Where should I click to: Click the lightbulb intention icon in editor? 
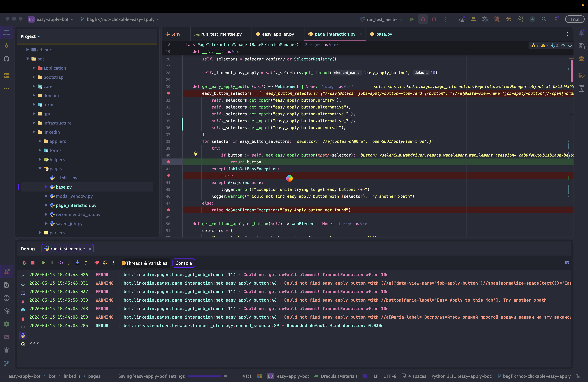195,154
